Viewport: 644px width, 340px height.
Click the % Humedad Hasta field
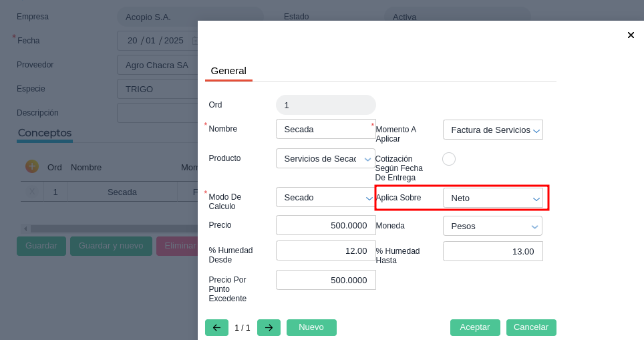click(492, 251)
